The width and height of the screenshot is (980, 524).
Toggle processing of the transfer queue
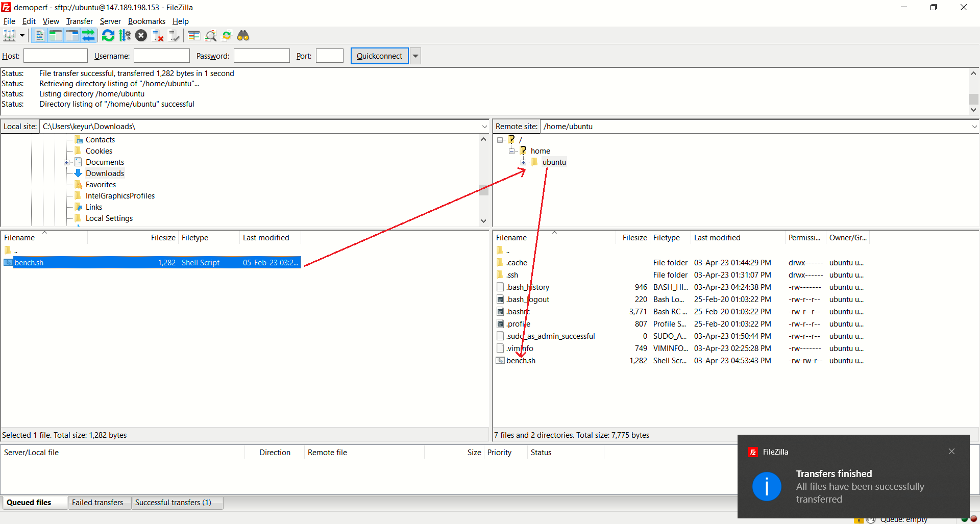click(125, 36)
